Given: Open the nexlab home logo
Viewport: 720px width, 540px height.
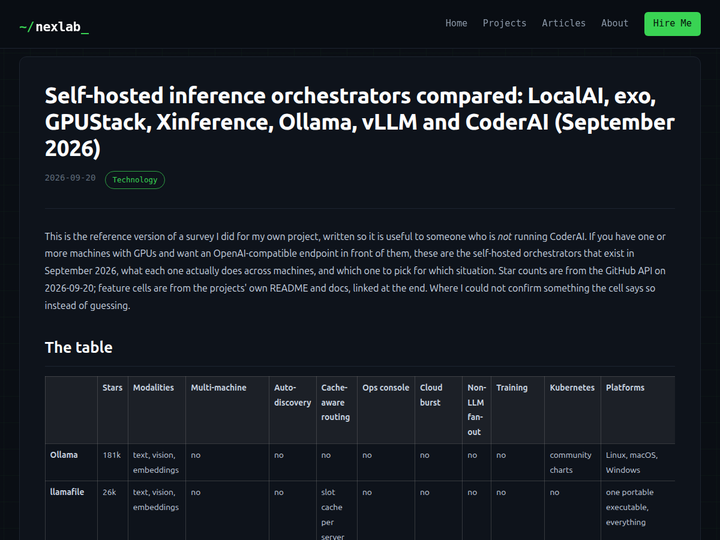Looking at the screenshot, I should 54,27.
